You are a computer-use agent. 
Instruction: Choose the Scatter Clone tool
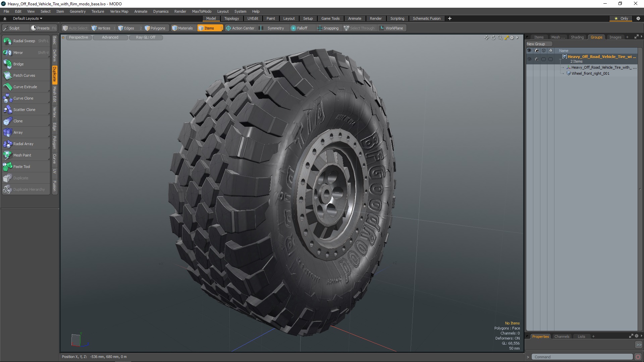coord(24,110)
